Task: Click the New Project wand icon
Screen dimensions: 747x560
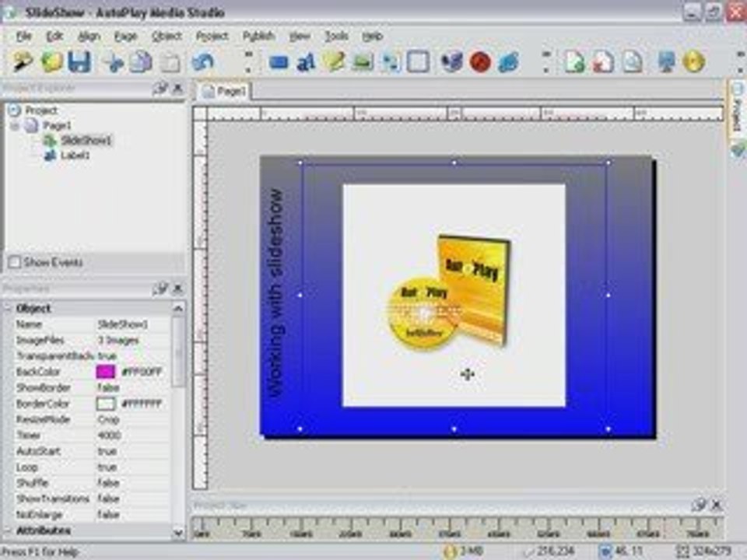Action: (x=22, y=62)
